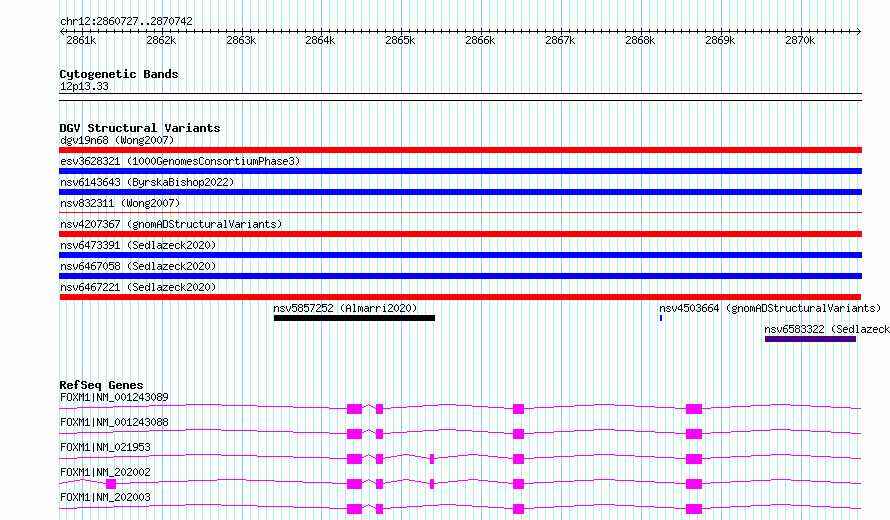Open the nsv6473391 (Sedlazeck2020) label

tap(138, 245)
